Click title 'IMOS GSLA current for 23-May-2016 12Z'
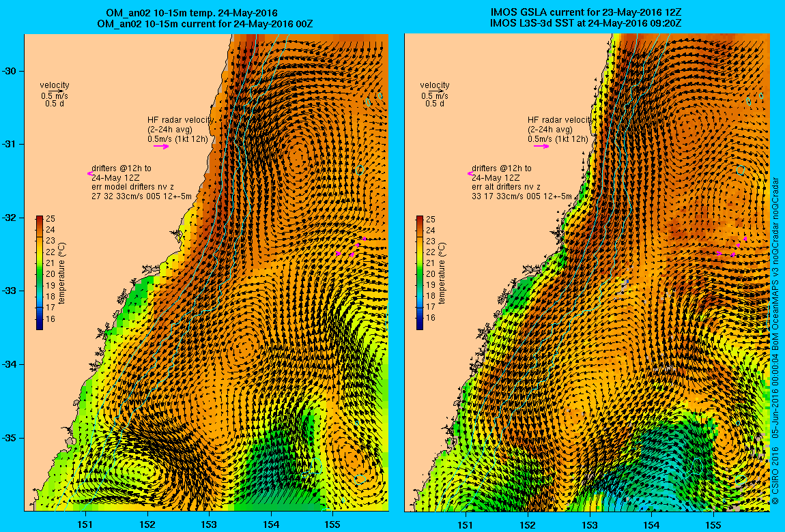 tap(586, 13)
